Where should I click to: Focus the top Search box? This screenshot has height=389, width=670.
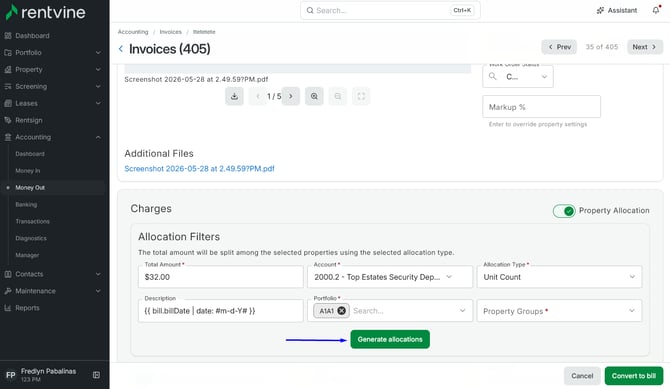tap(390, 10)
